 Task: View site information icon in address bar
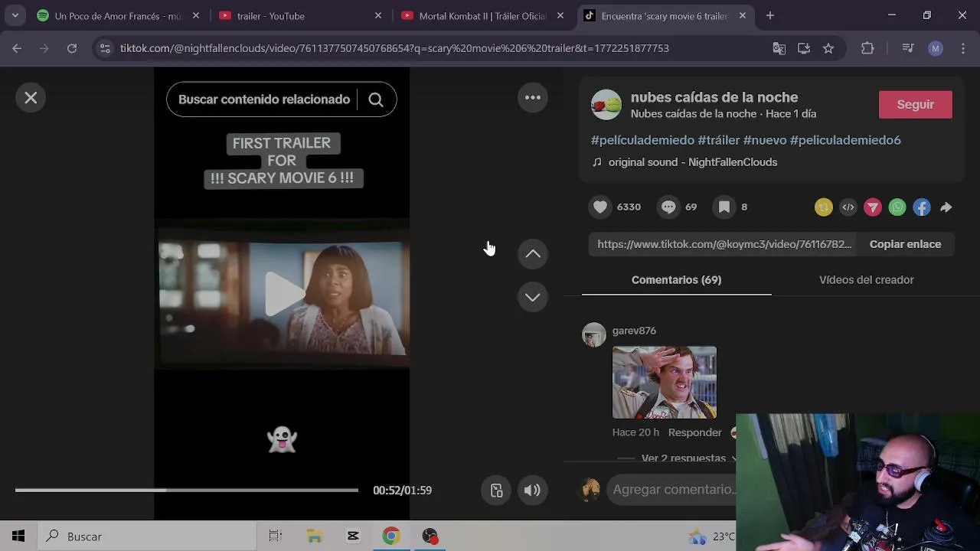(106, 48)
